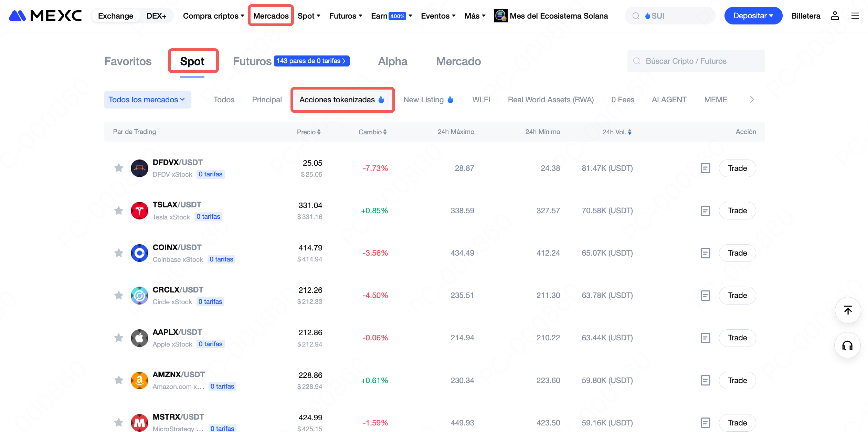Expand the Futuros menu in top navigation

point(346,16)
